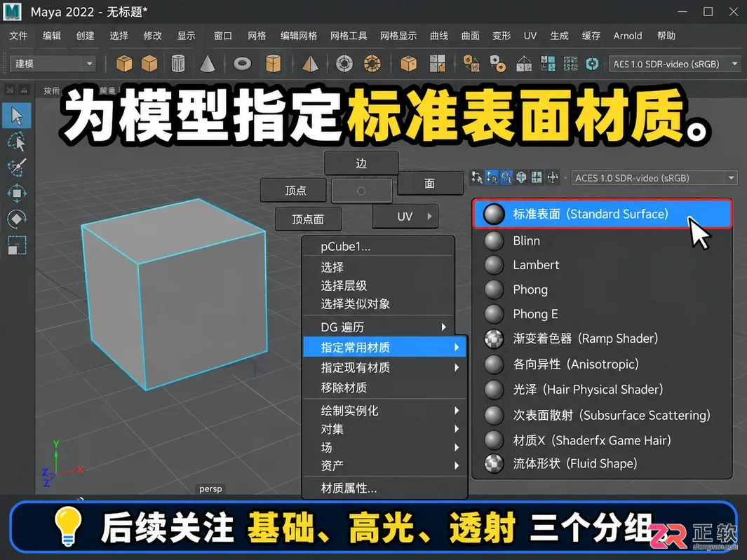Expand the 场 submenu
The height and width of the screenshot is (560, 747).
[x=384, y=447]
